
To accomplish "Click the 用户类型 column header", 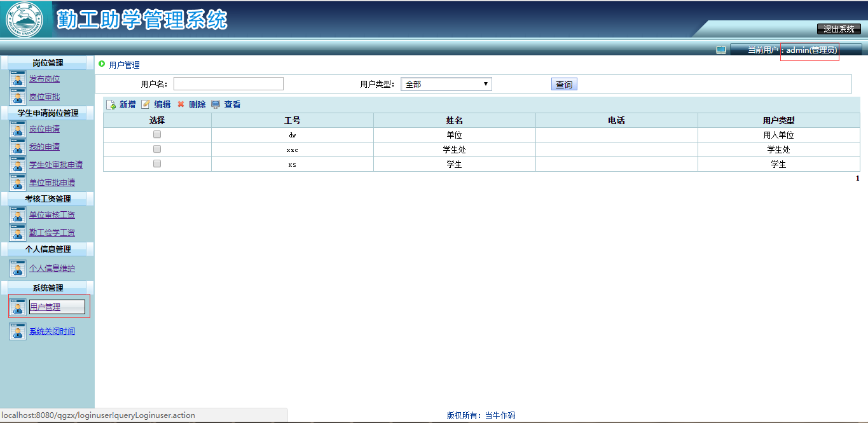I will point(779,120).
